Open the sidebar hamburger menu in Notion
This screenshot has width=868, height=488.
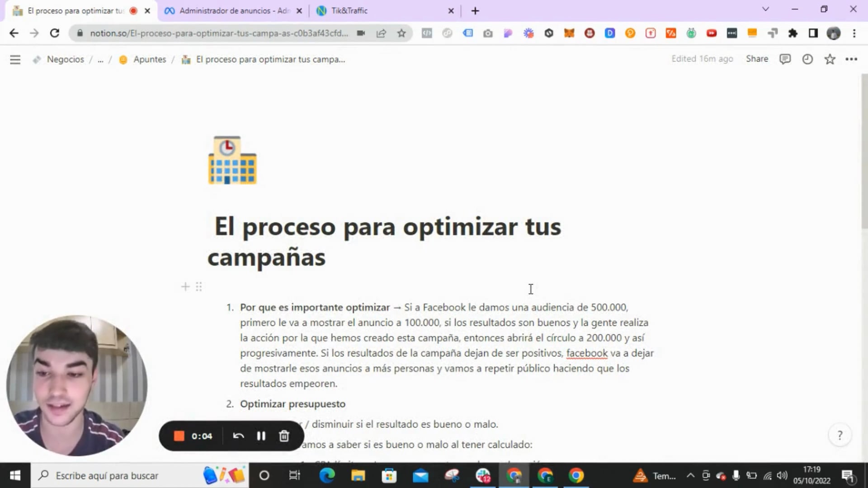[x=15, y=59]
